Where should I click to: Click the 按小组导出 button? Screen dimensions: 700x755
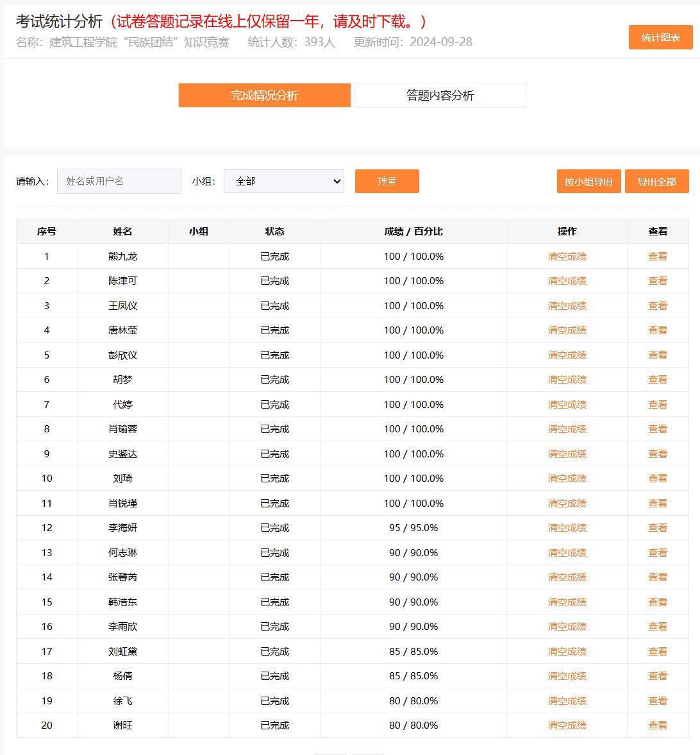click(x=588, y=182)
